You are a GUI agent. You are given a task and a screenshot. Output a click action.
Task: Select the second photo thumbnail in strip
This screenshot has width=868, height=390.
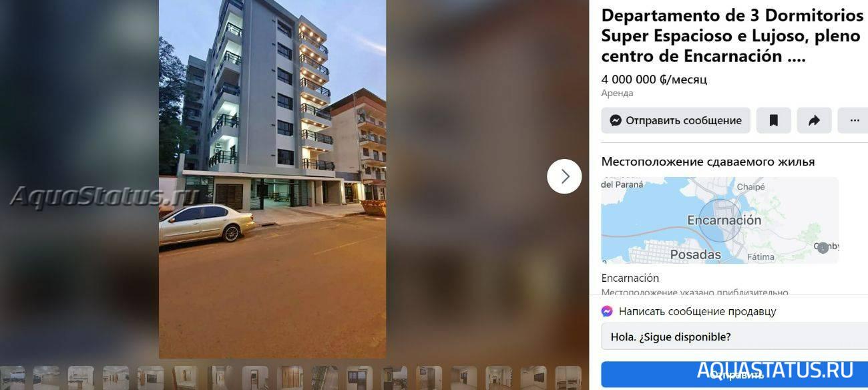46,378
